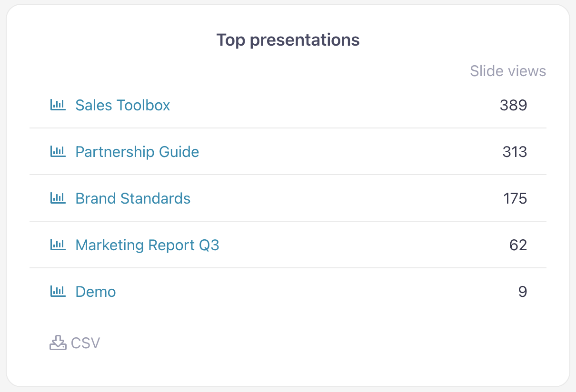This screenshot has width=576, height=392.
Task: Click the Top presentations heading
Action: (x=288, y=40)
